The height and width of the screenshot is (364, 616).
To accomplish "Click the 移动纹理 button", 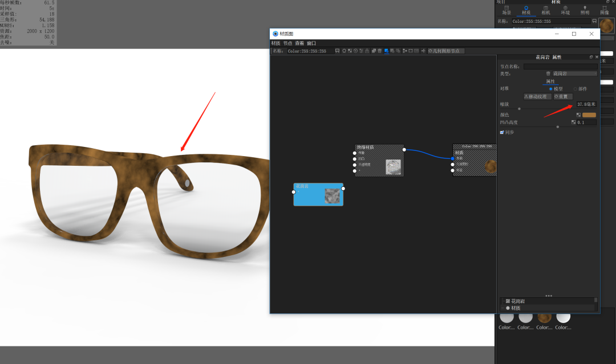I will click(537, 96).
